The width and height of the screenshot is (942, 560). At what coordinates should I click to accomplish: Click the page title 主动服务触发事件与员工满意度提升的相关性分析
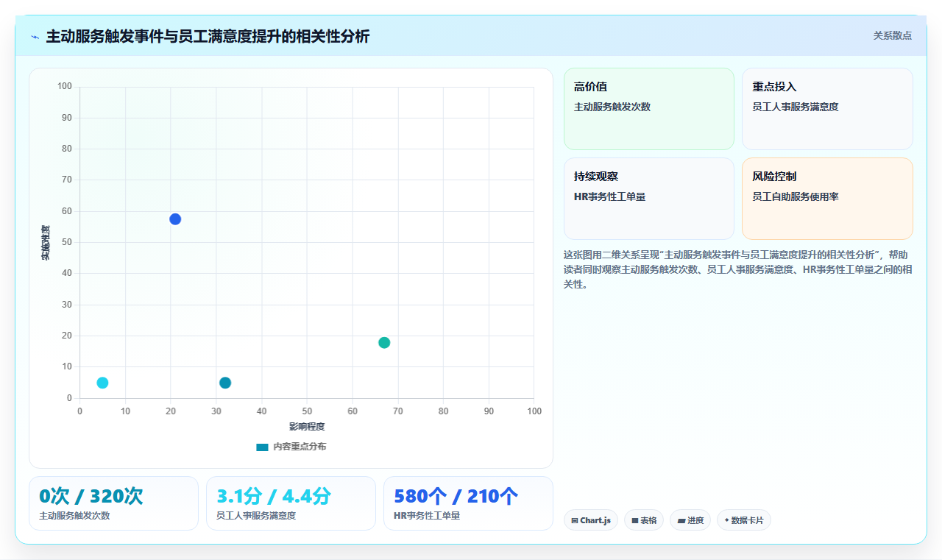point(208,36)
